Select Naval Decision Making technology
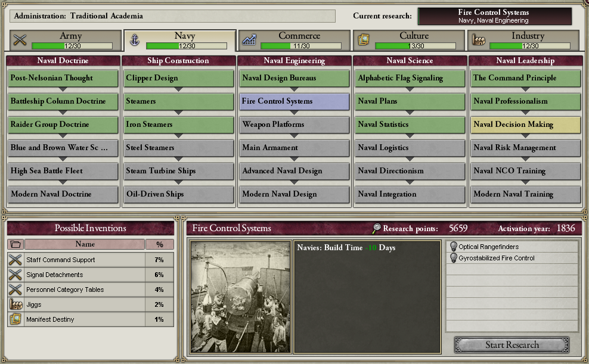The height and width of the screenshot is (364, 589). tap(526, 125)
